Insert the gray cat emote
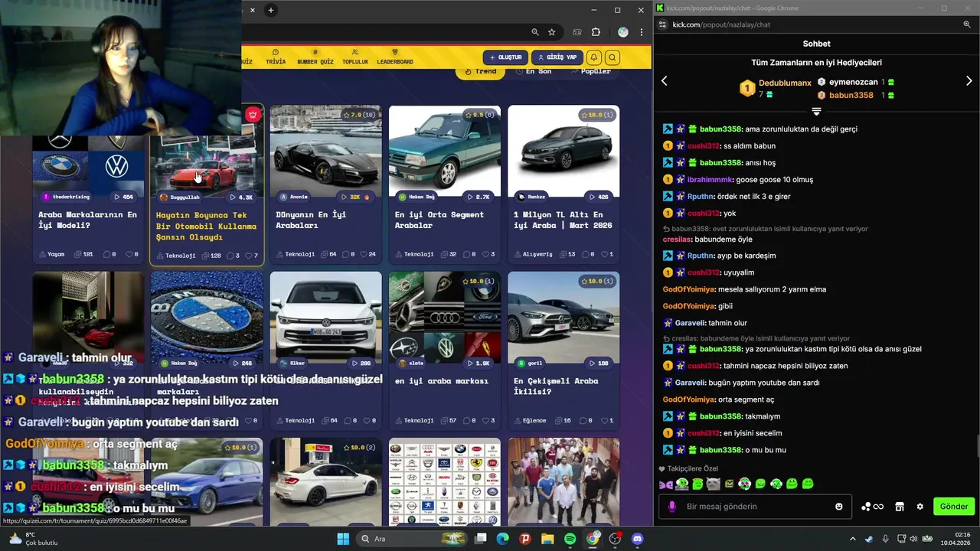The height and width of the screenshot is (551, 980). click(713, 484)
